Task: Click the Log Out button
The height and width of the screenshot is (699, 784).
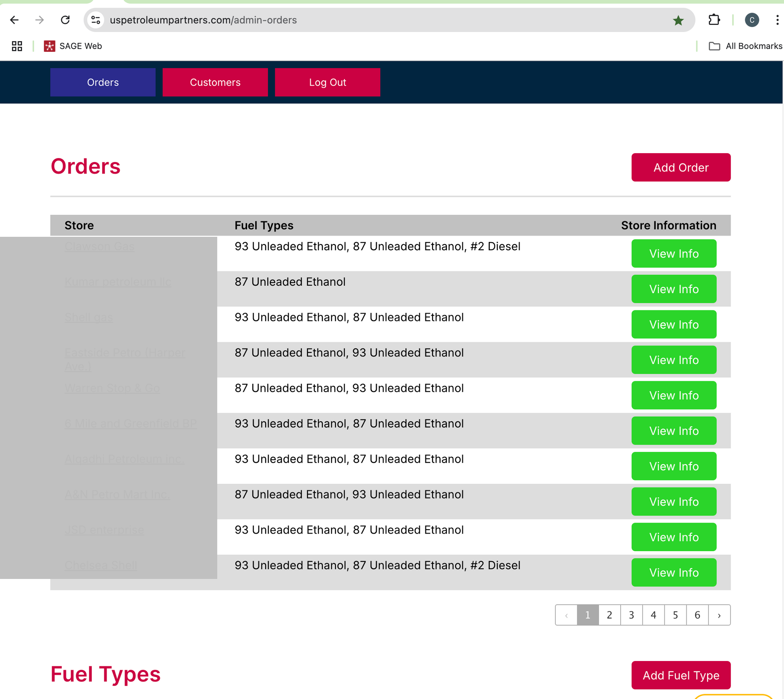Action: [327, 82]
